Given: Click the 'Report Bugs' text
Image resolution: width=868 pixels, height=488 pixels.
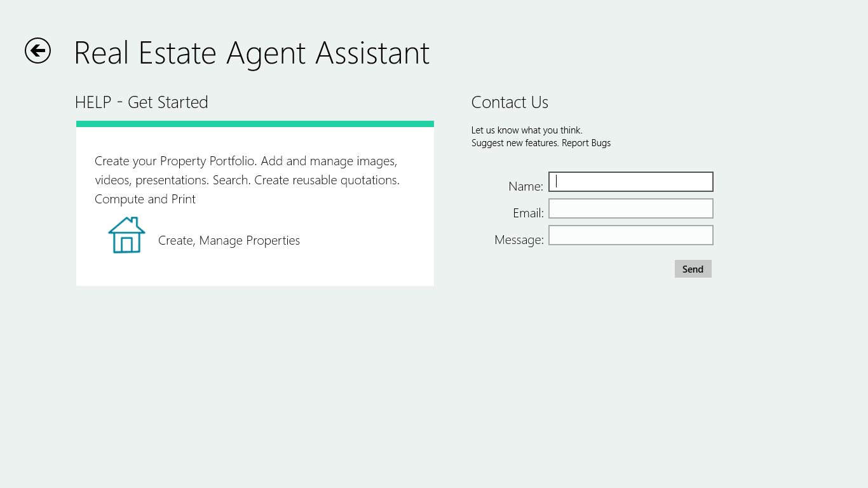Looking at the screenshot, I should [586, 143].
